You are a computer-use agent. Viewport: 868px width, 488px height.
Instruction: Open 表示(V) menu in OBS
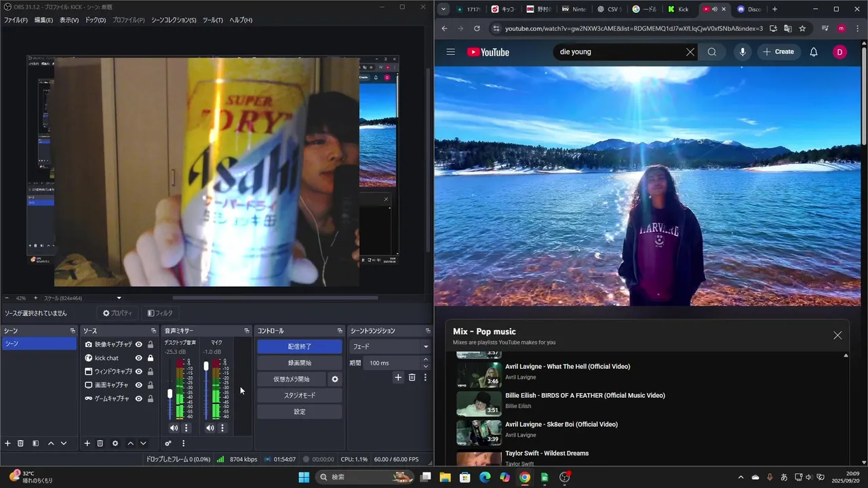click(69, 20)
